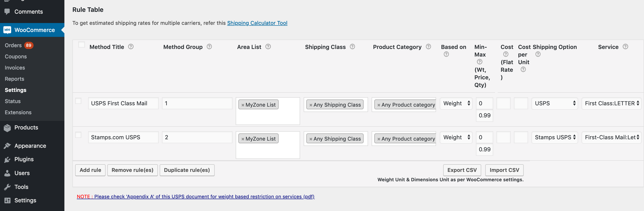Toggle the select-all checkbox in table header
This screenshot has width=644, height=211.
click(81, 45)
